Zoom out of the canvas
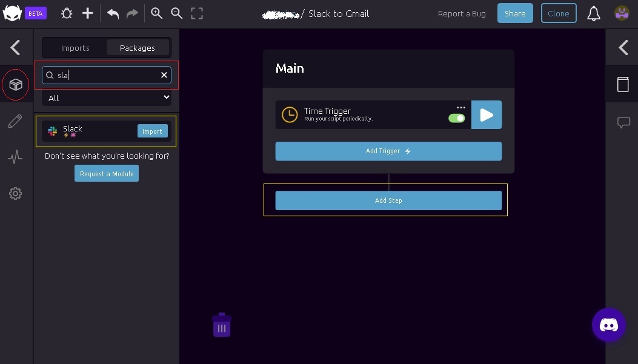 coord(176,13)
